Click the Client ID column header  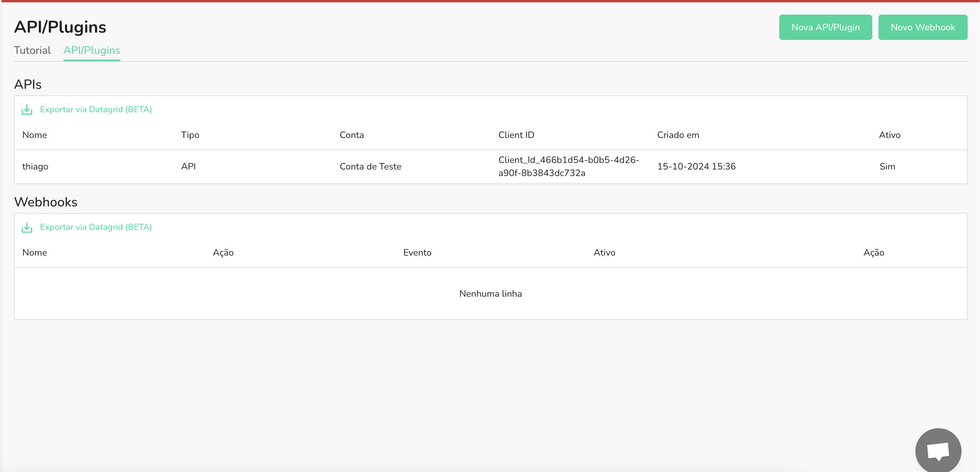516,135
